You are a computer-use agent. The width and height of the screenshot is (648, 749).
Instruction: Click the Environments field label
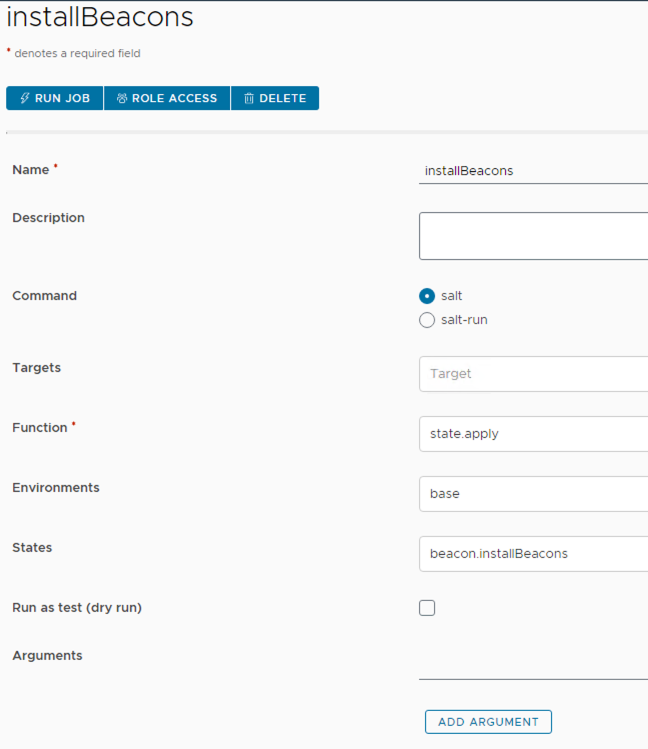[x=56, y=488]
